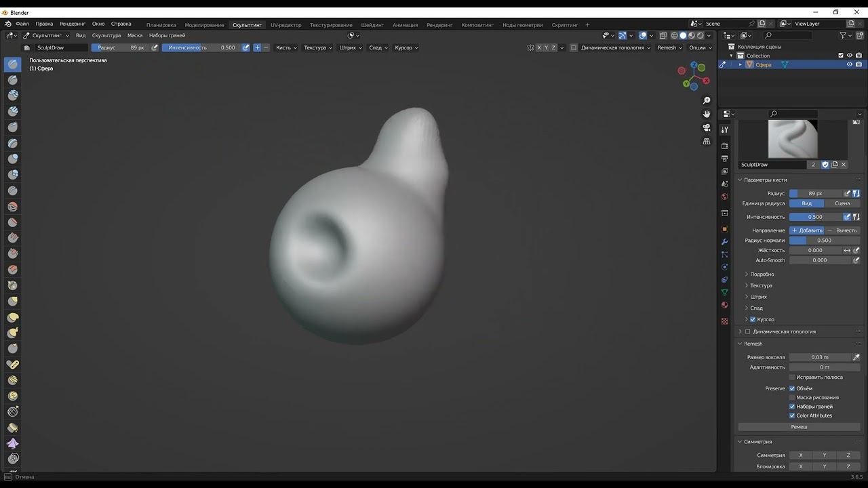The height and width of the screenshot is (488, 868).
Task: Open the Object properties tab
Action: 725,229
